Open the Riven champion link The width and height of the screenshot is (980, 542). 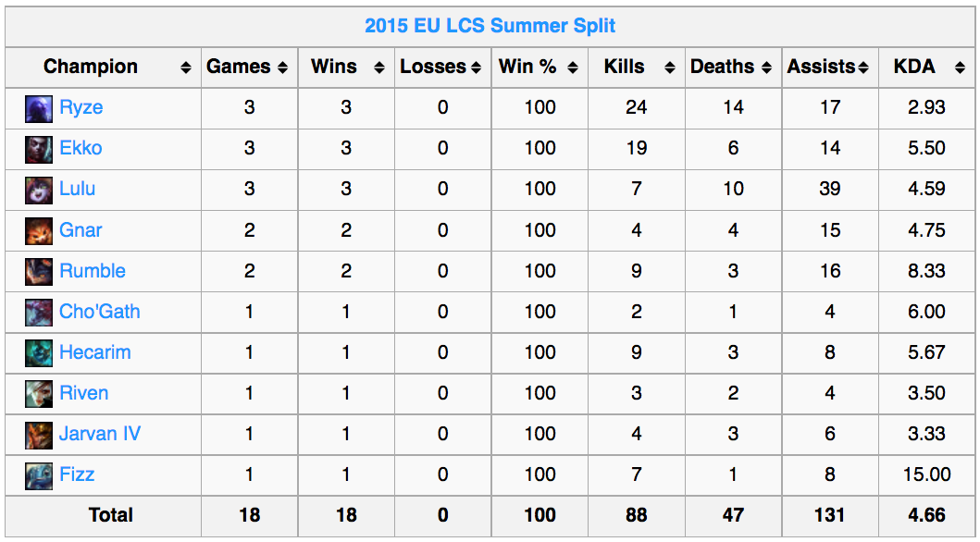(84, 393)
